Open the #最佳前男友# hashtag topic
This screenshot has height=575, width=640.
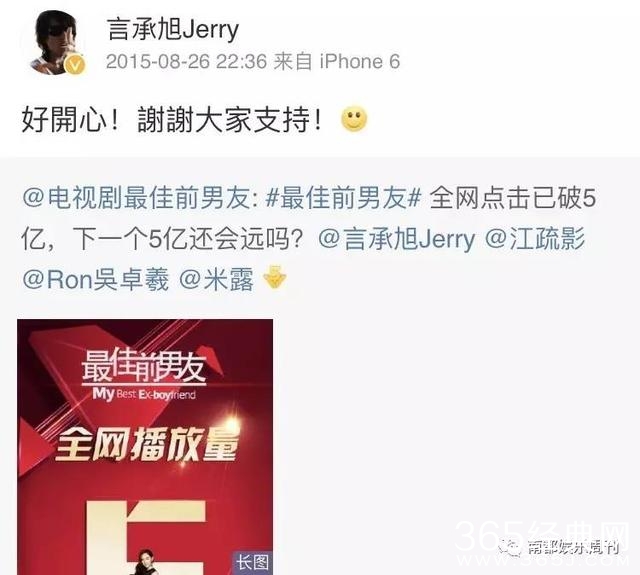(343, 199)
